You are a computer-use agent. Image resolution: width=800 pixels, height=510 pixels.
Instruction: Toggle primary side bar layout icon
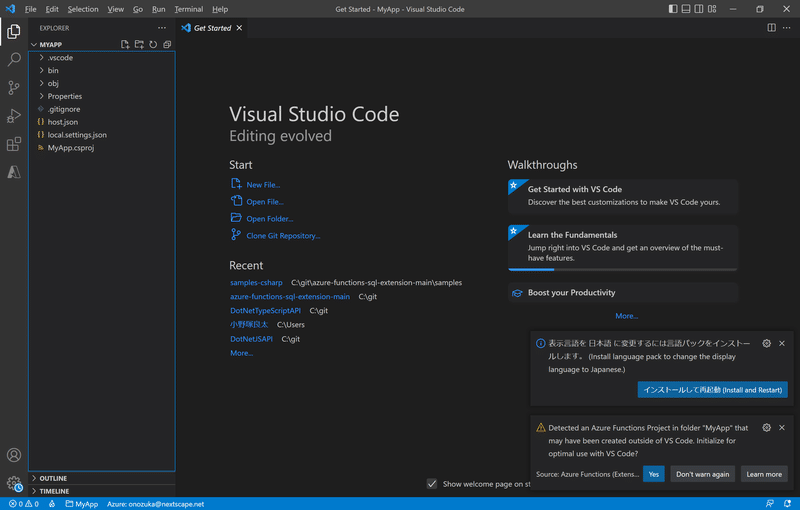tap(673, 9)
